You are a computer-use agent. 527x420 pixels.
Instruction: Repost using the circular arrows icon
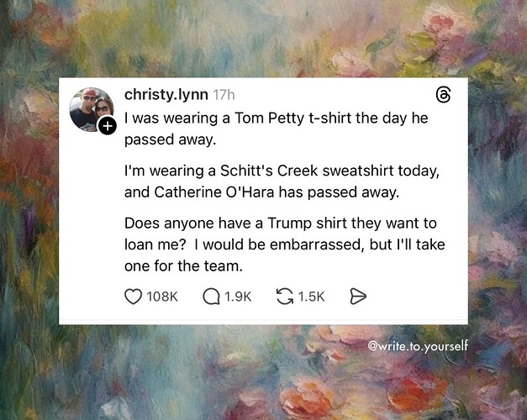[x=285, y=297]
